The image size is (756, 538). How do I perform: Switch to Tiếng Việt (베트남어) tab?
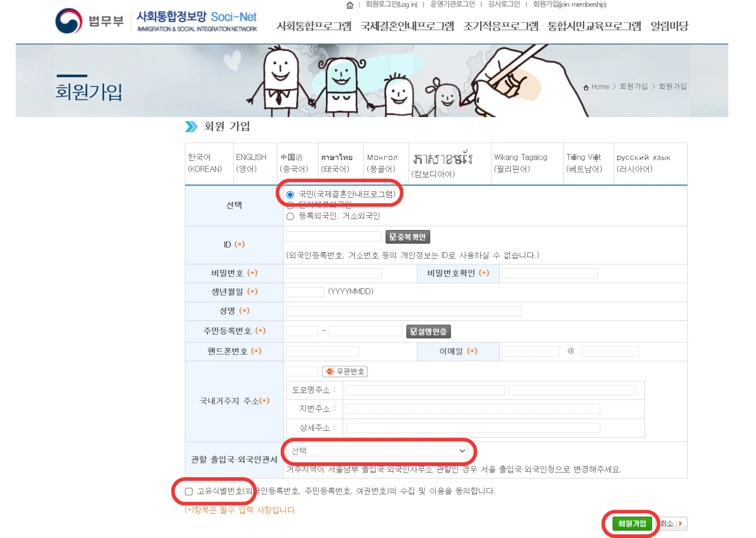[589, 163]
